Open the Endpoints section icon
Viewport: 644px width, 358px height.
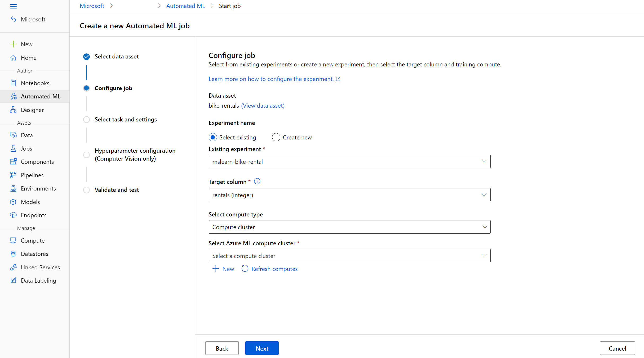point(13,215)
